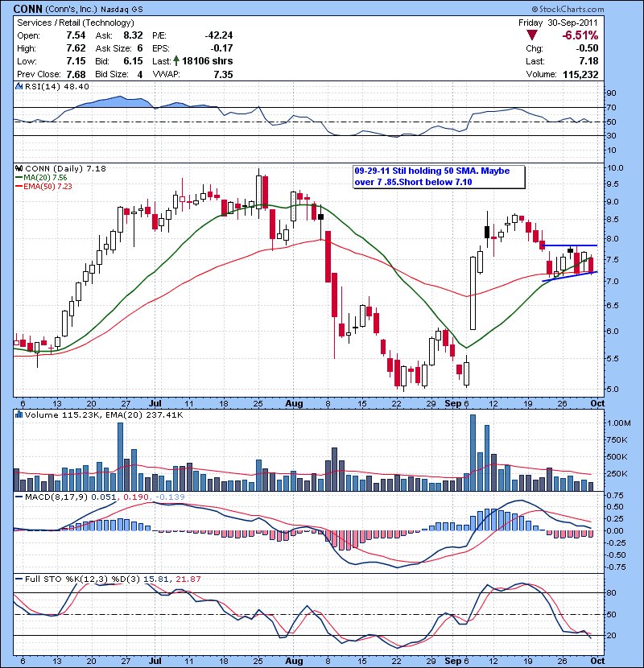This screenshot has width=644, height=668.
Task: Click the Volume value 115,232
Action: tap(580, 74)
